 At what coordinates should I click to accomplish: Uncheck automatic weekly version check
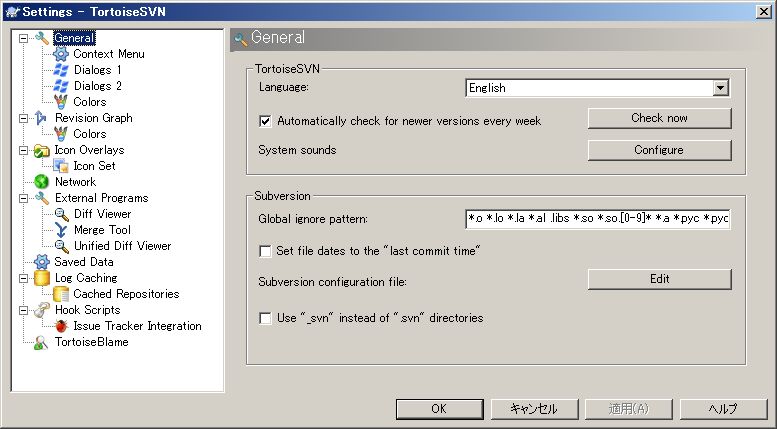point(266,121)
